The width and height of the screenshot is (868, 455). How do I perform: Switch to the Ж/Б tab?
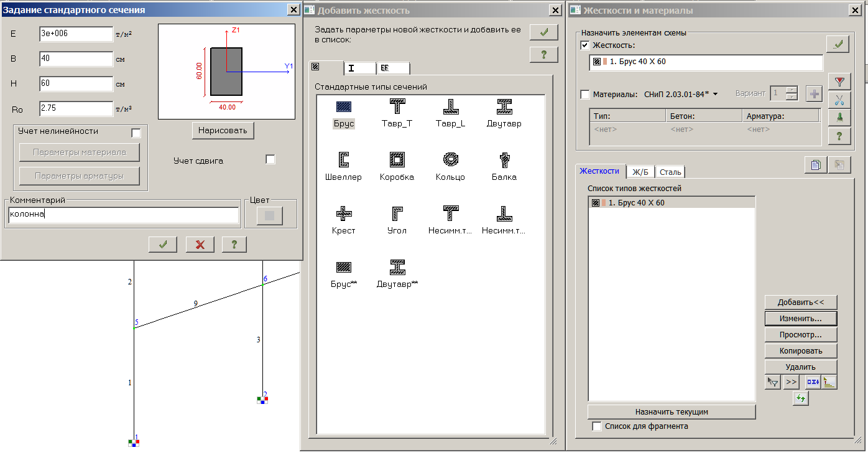click(x=640, y=172)
